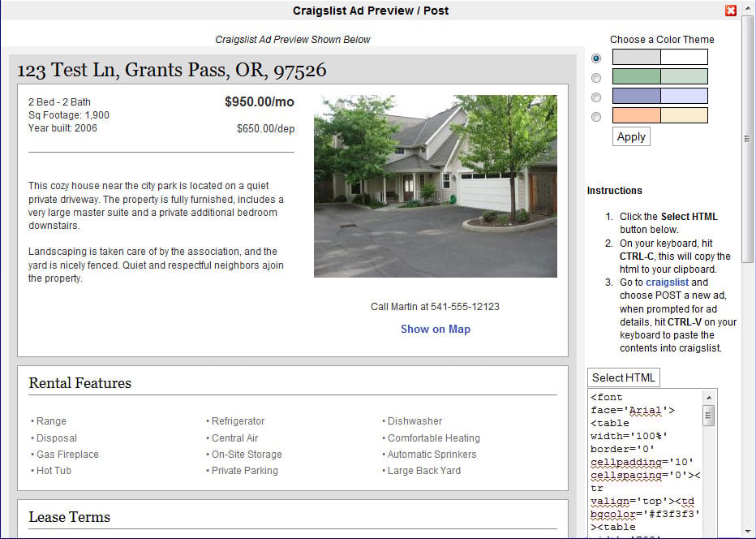Select the green color theme radio button
This screenshot has width=756, height=539.
coord(596,77)
